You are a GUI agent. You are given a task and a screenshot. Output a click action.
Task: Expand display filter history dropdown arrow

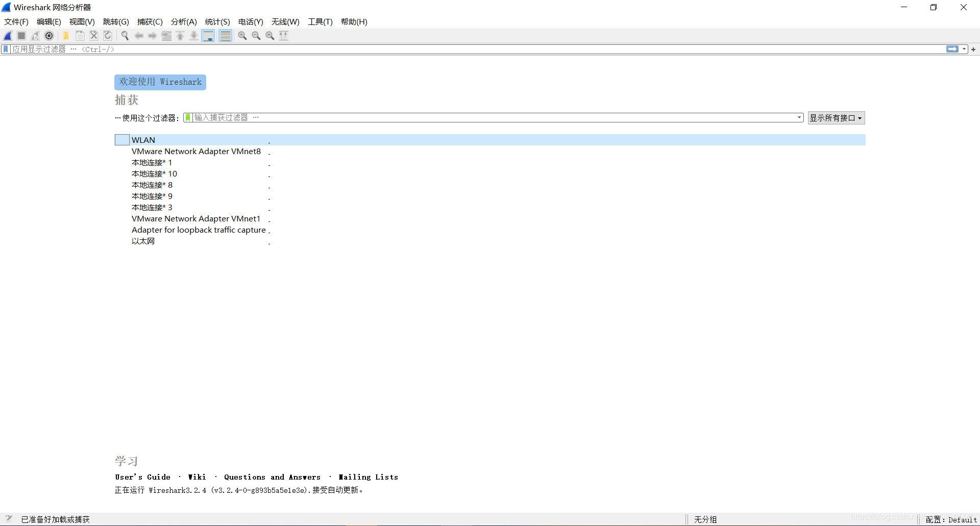click(x=964, y=49)
